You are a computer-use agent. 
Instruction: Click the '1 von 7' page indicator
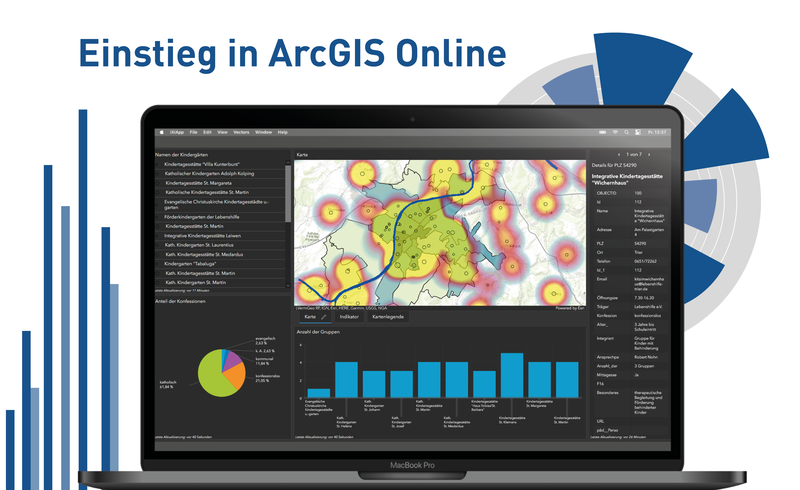634,154
